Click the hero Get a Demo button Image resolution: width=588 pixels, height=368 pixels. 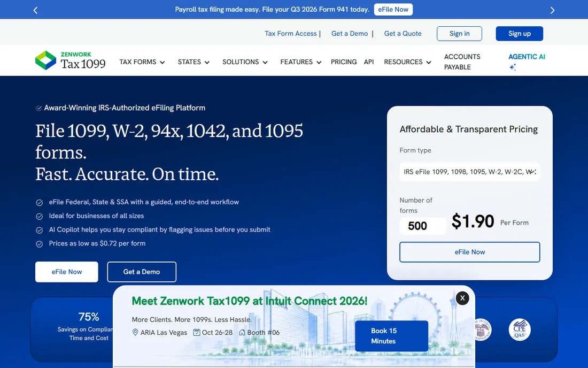[142, 272]
